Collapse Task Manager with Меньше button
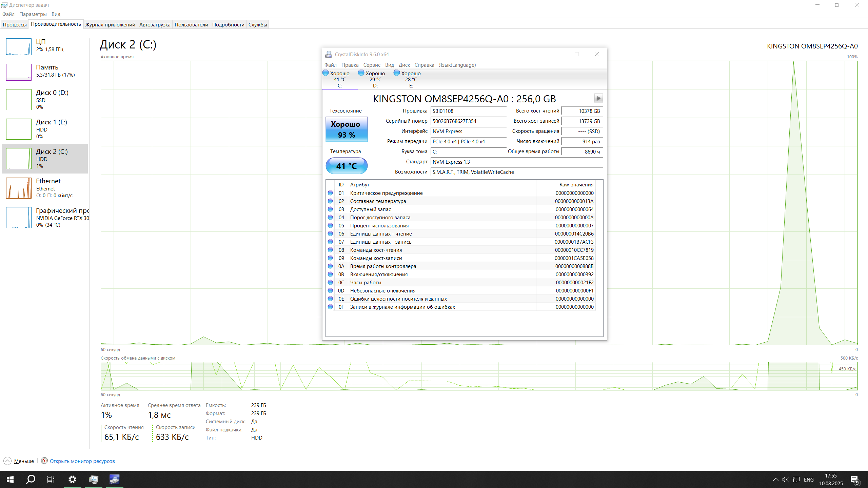This screenshot has height=488, width=868. point(19,461)
